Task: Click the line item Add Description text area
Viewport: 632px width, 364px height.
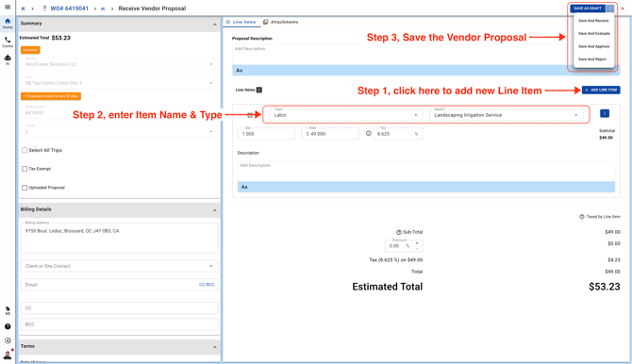Action: click(x=426, y=171)
